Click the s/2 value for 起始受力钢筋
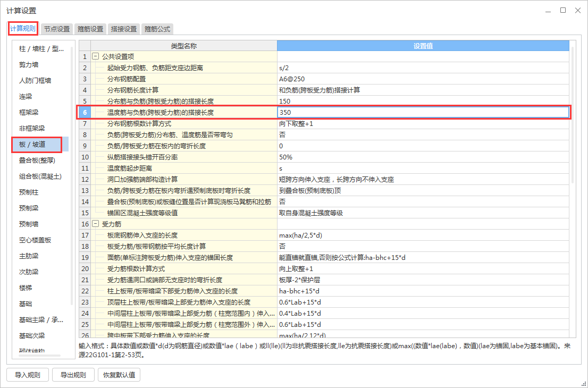Viewport: 588px width, 388px height. (423, 68)
